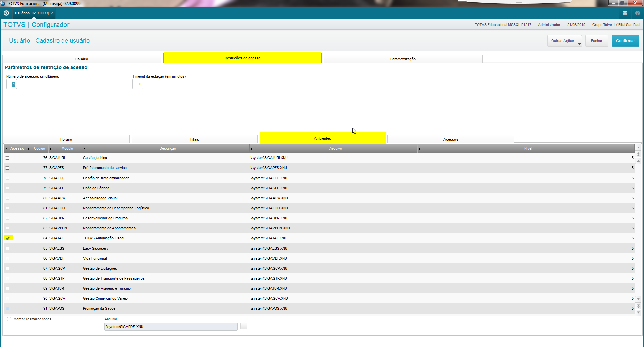Select the Ambientes sub-tab
644x347 pixels.
tap(322, 138)
